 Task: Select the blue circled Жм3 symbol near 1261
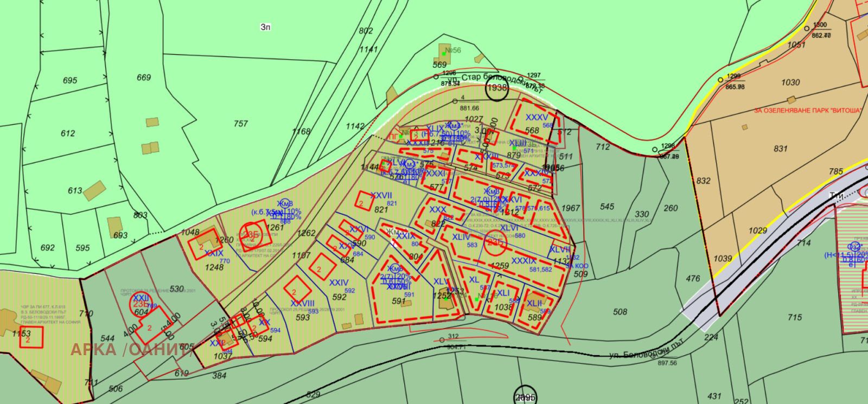(285, 203)
